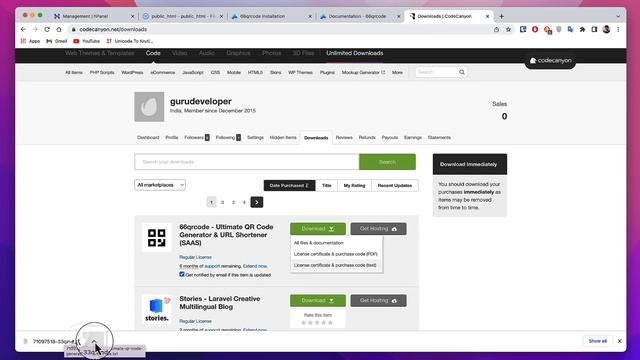The height and width of the screenshot is (360, 640).
Task: Open the share icon in the address bar
Action: point(496,29)
